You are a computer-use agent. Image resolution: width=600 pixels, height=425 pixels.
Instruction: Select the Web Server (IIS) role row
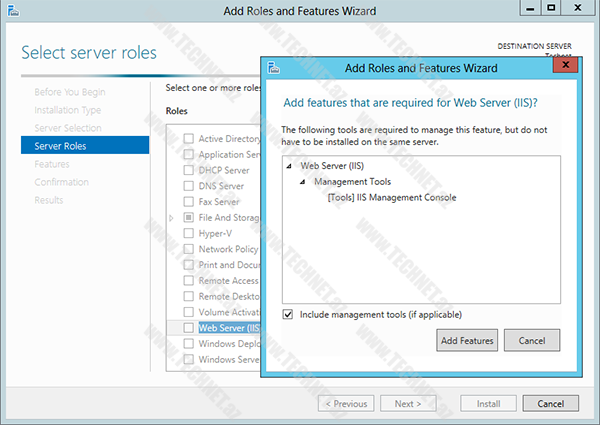(228, 327)
